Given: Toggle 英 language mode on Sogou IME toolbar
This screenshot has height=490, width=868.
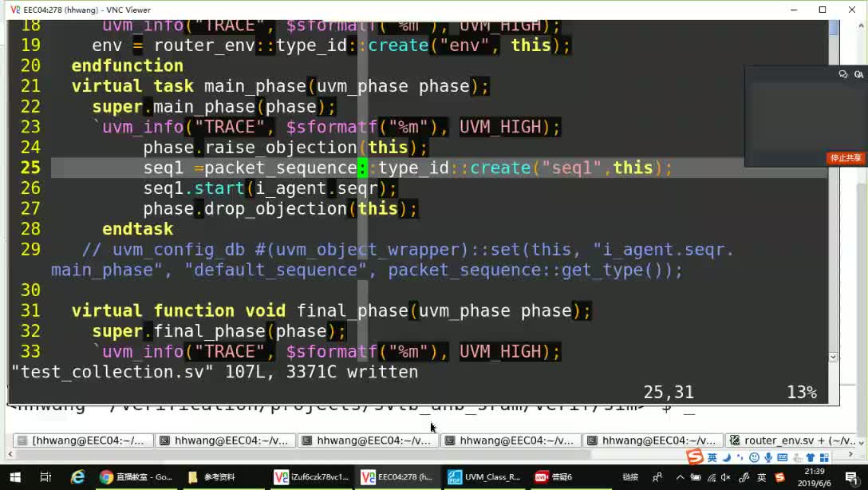Looking at the screenshot, I should pyautogui.click(x=712, y=457).
